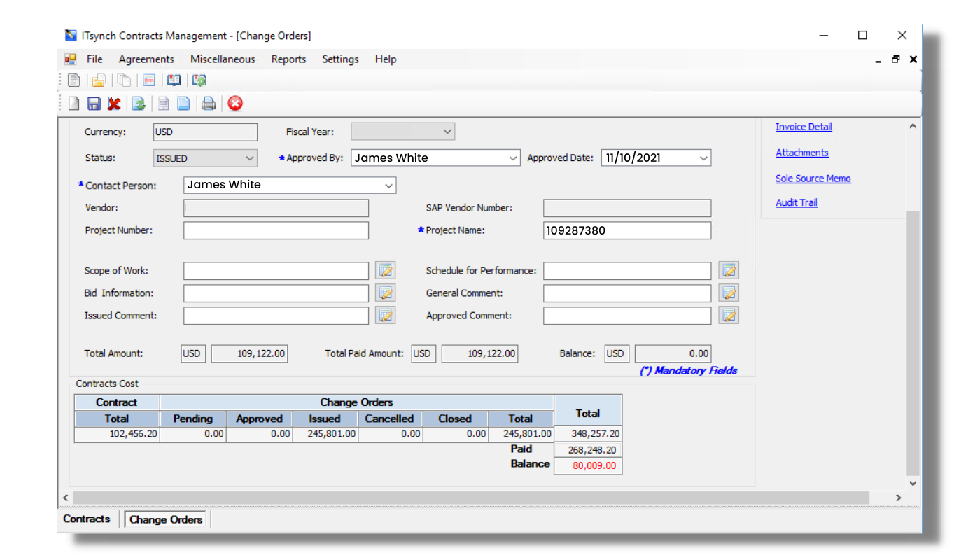This screenshot has height=560, width=980.
Task: Click the Save icon on the toolbar
Action: tap(94, 103)
